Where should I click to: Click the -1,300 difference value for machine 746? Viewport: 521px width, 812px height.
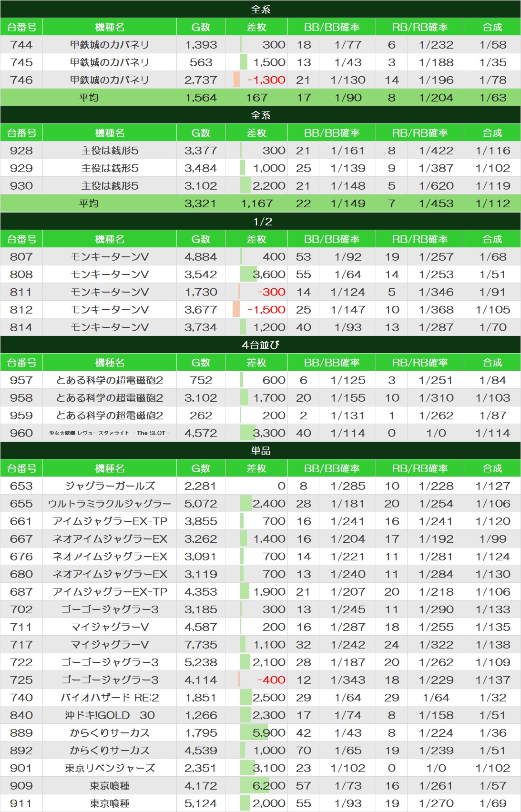[x=266, y=80]
